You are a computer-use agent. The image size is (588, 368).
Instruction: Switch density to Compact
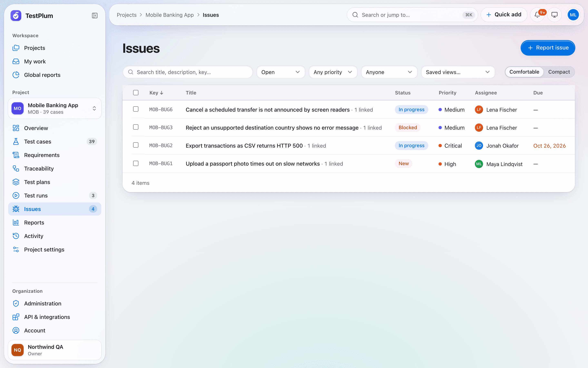559,72
